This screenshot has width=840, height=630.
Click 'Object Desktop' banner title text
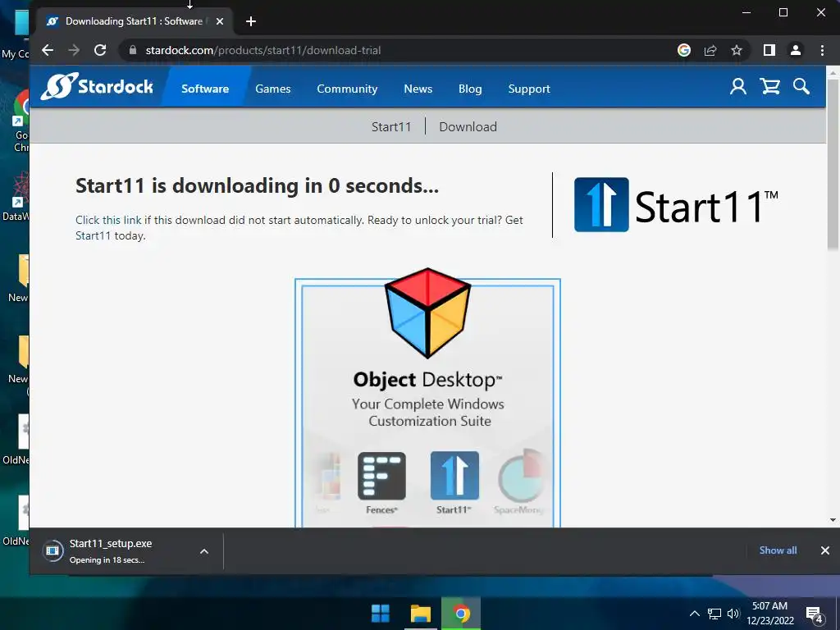pyautogui.click(x=427, y=379)
